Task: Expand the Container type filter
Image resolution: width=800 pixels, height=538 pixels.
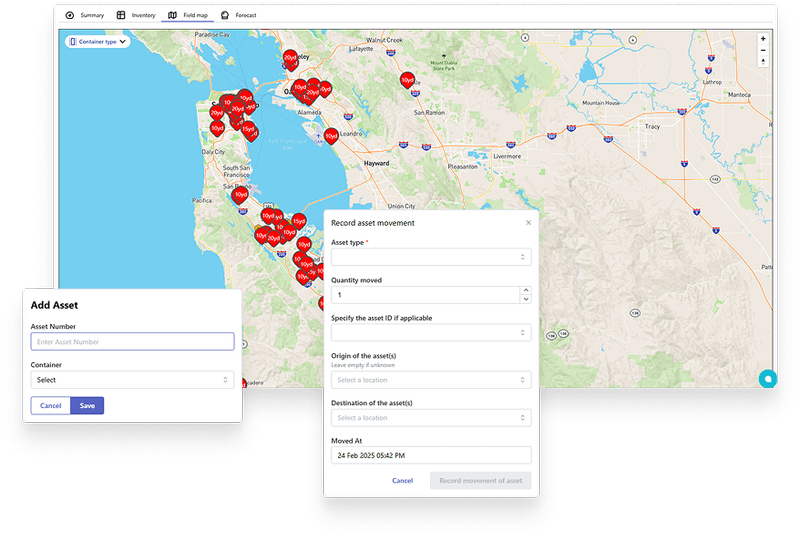Action: (98, 42)
